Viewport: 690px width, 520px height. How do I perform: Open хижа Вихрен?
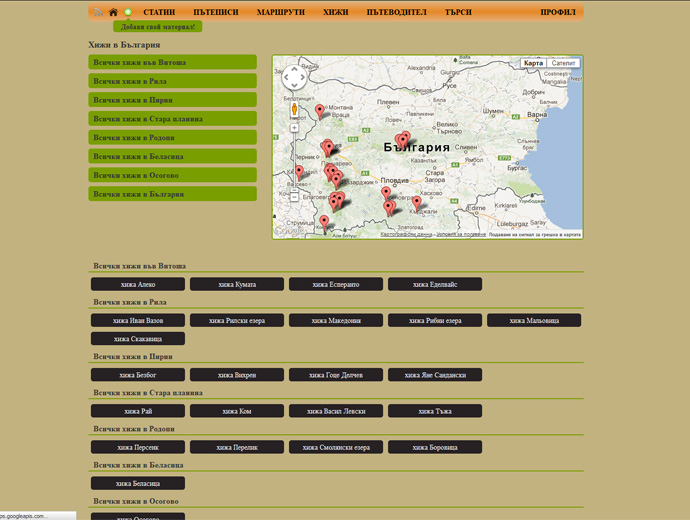click(x=237, y=375)
